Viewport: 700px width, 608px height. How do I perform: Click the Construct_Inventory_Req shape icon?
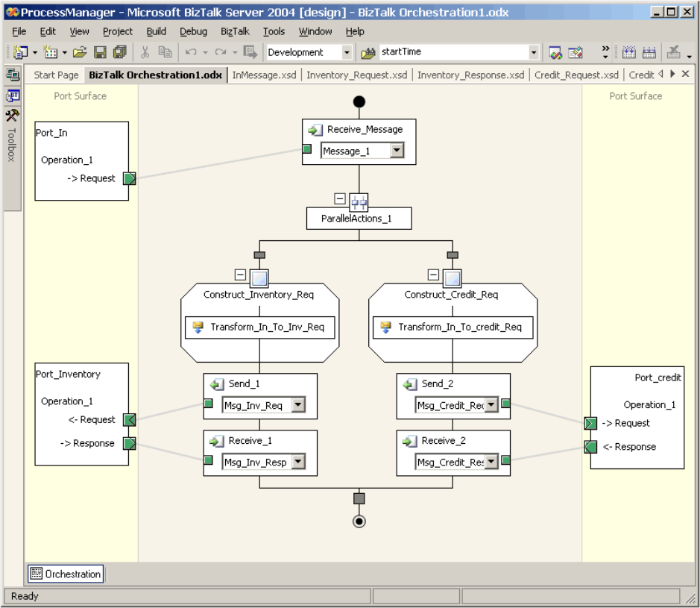(x=259, y=278)
